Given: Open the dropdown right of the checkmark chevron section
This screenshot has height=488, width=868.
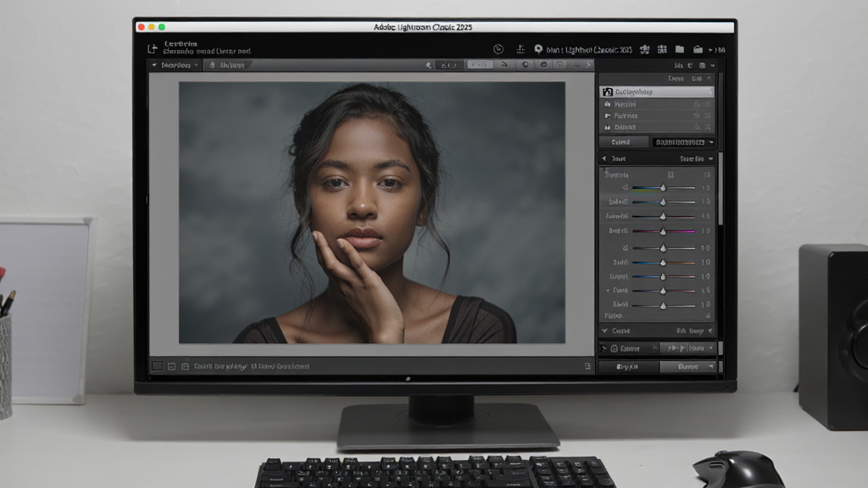Looking at the screenshot, I should click(x=710, y=331).
